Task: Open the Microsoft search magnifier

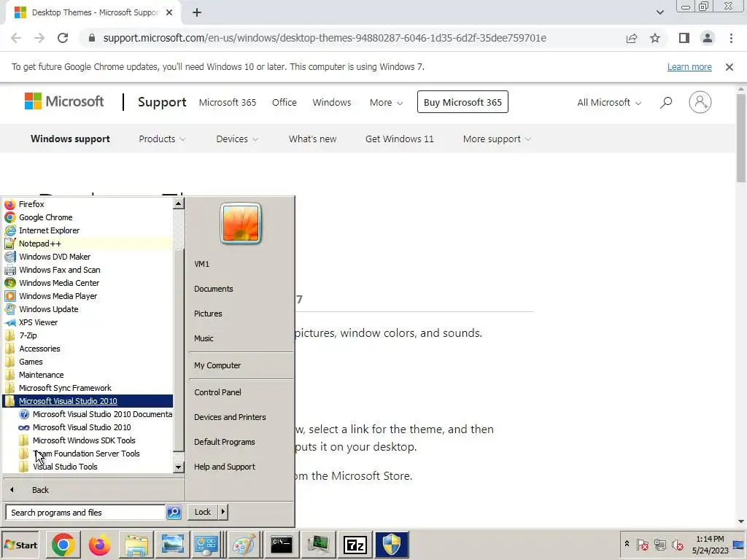Action: [666, 102]
